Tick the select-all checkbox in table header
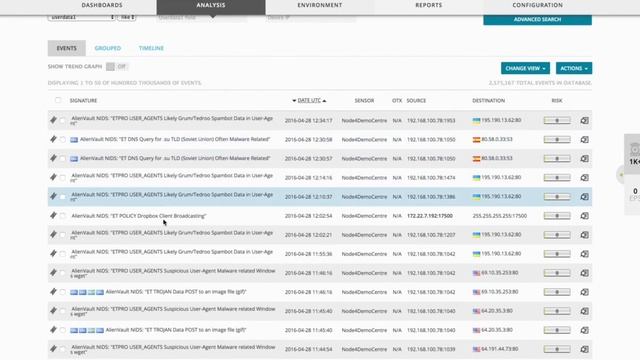The height and width of the screenshot is (360, 640). click(x=58, y=100)
